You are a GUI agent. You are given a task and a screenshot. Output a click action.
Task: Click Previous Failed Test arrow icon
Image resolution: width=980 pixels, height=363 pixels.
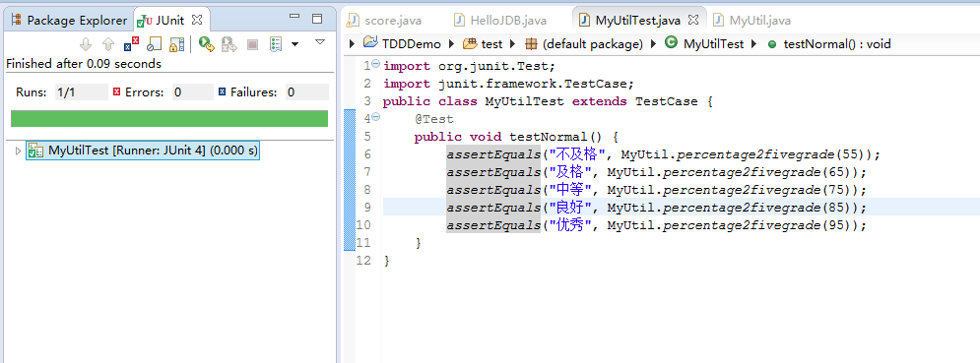click(x=108, y=44)
